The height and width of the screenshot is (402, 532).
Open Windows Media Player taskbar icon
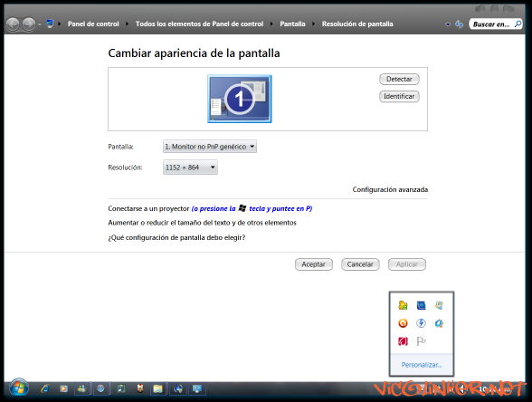tap(63, 388)
